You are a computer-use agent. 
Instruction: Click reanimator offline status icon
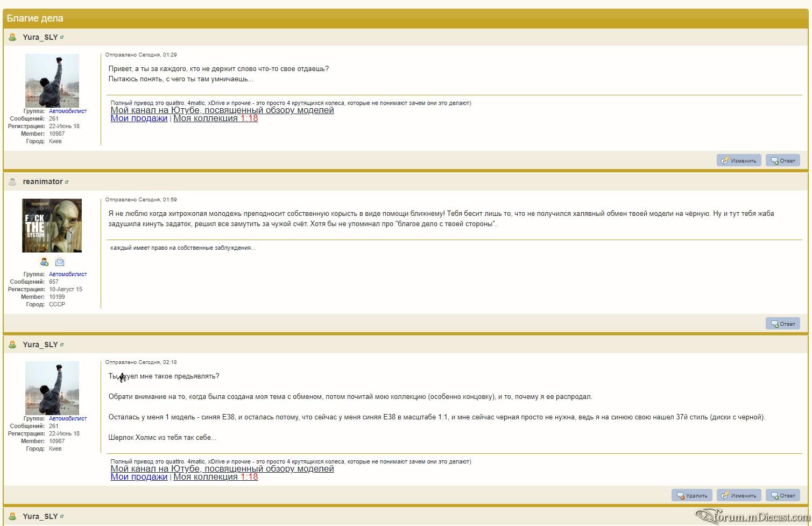coord(12,182)
